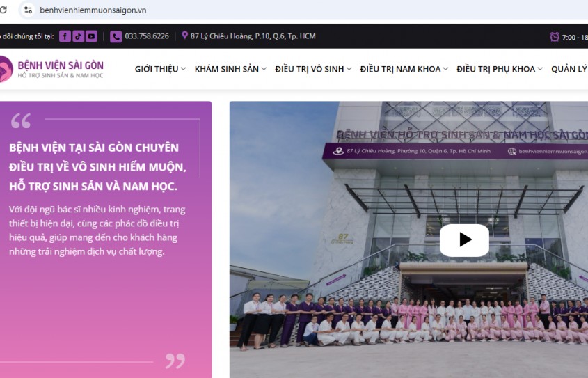Viewport: 588px width, 378px height.
Task: Call phone number 033.758.6226
Action: coord(147,36)
